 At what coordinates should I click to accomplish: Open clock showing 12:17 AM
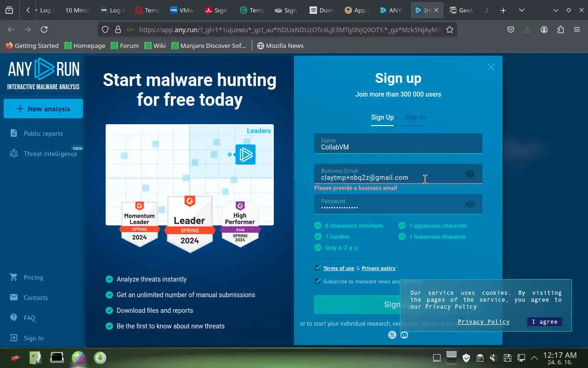pyautogui.click(x=560, y=358)
